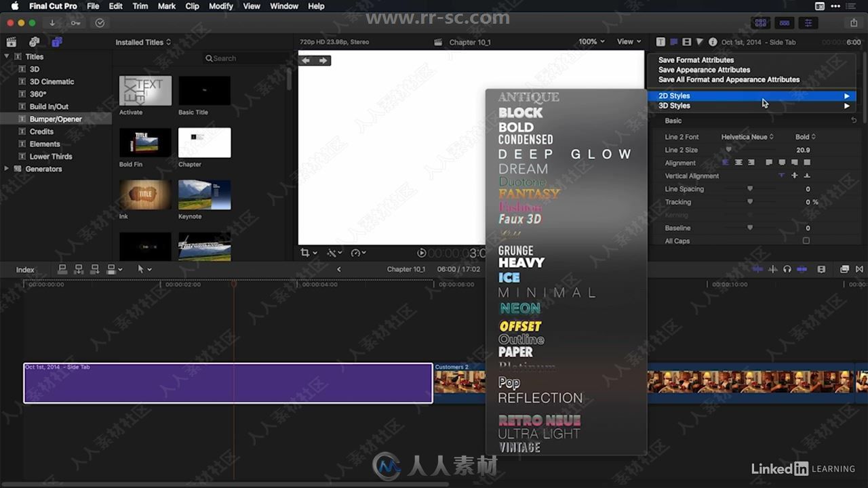
Task: Open the Select arrow tool dropdown
Action: coord(144,269)
